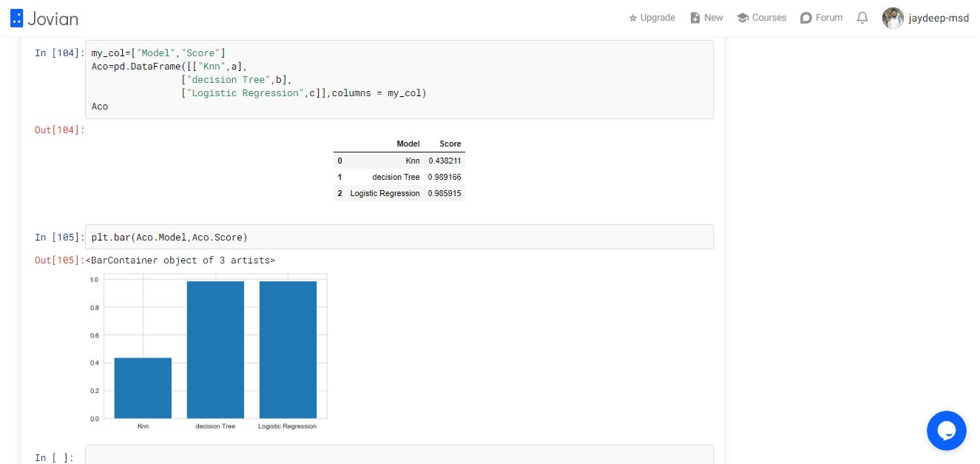Click the Logistic Regression bar
980x464 pixels.
[x=288, y=350]
